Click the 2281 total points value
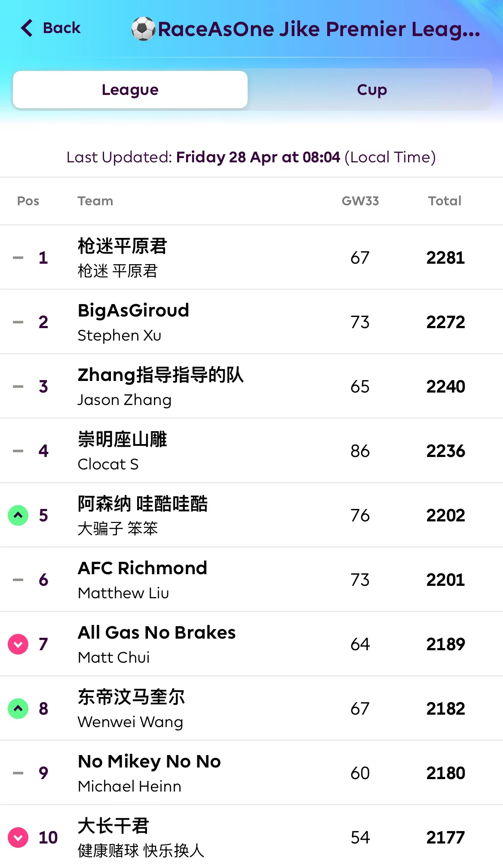 tap(445, 258)
